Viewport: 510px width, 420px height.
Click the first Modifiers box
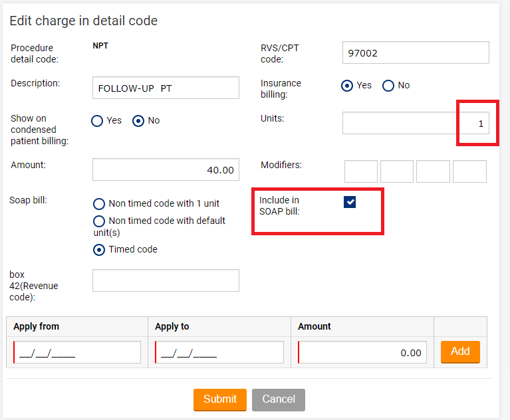pos(361,171)
